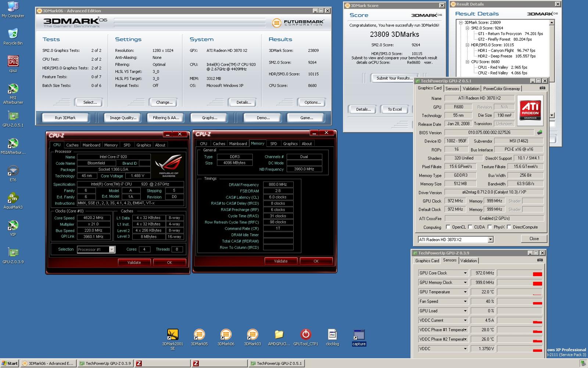The height and width of the screenshot is (368, 588).
Task: Click the ROG logo in the CPU-Z window
Action: (168, 166)
